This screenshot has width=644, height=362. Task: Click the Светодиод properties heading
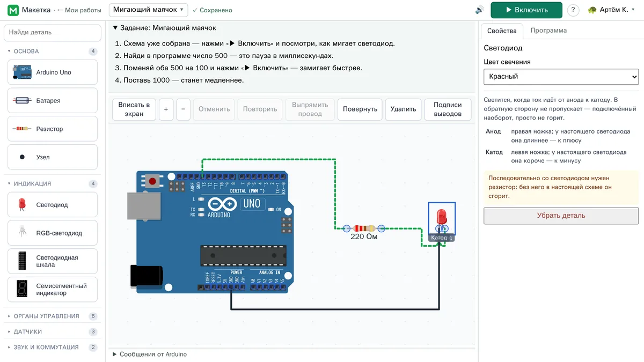503,48
